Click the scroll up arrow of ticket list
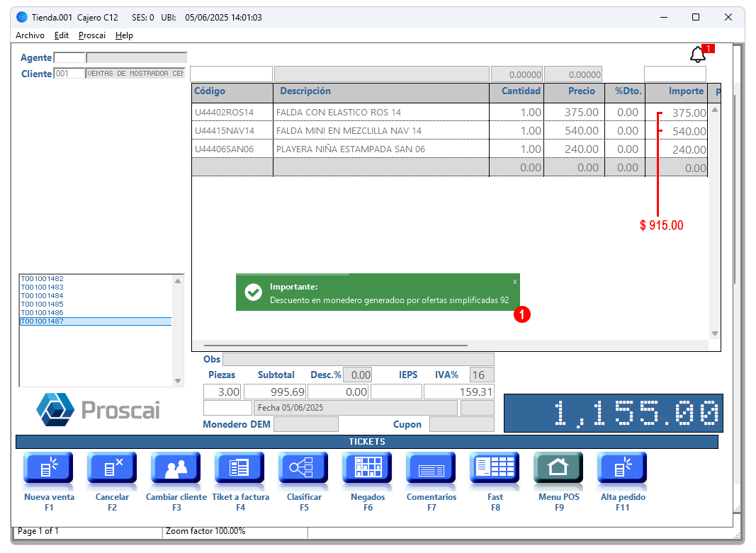Screen dimensions: 756x553 coord(178,281)
